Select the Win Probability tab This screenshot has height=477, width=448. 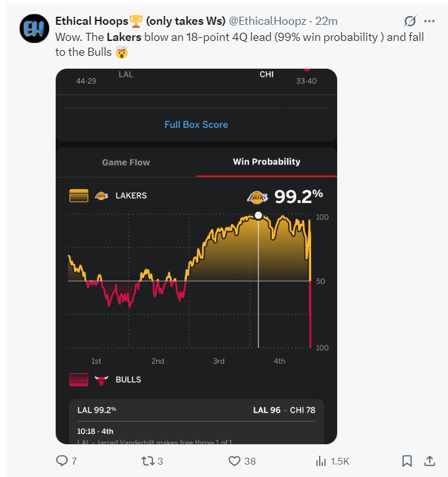266,162
